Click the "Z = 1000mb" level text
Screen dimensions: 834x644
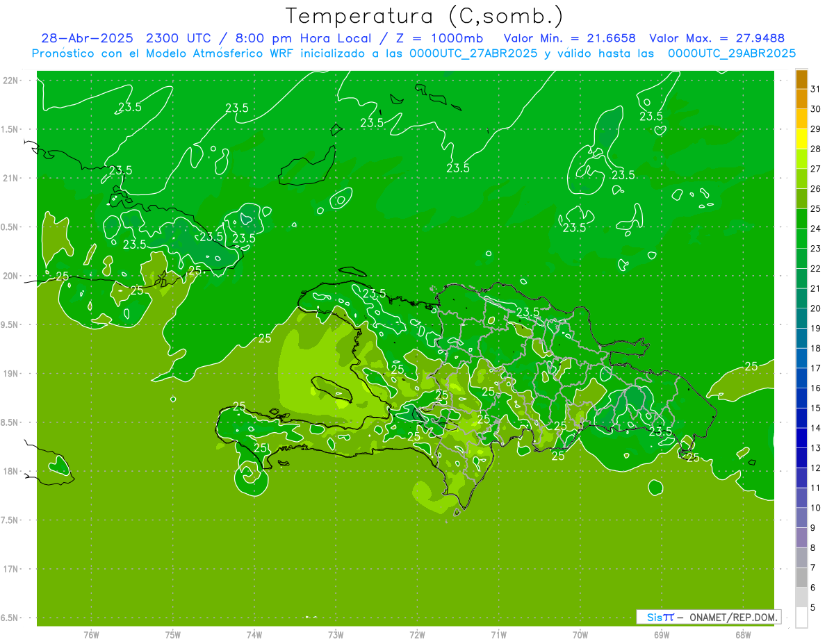(x=439, y=38)
